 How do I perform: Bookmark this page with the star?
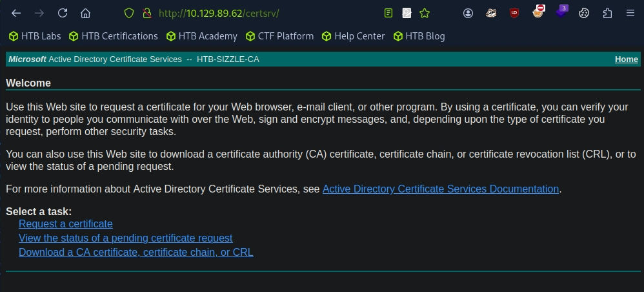425,13
